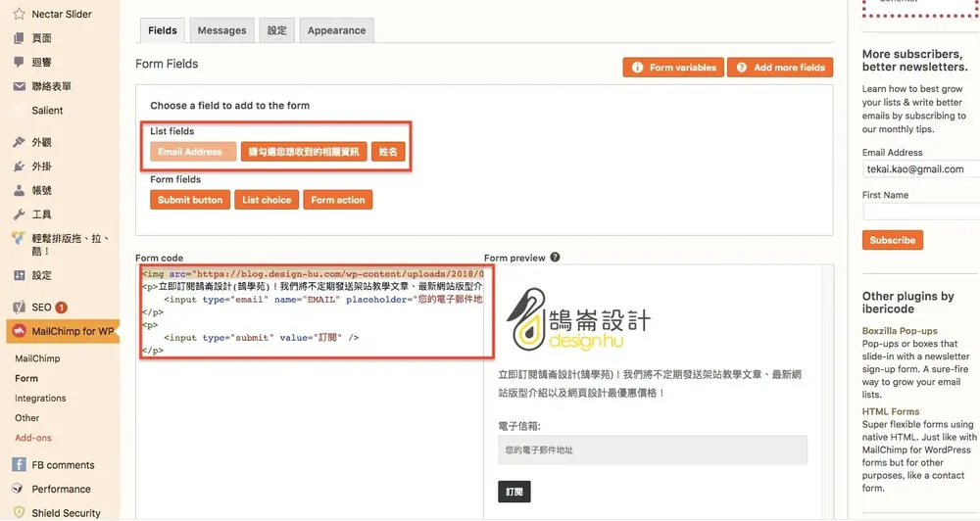Viewport: 980px width, 521px height.
Task: Add a List choice field
Action: [x=267, y=200]
